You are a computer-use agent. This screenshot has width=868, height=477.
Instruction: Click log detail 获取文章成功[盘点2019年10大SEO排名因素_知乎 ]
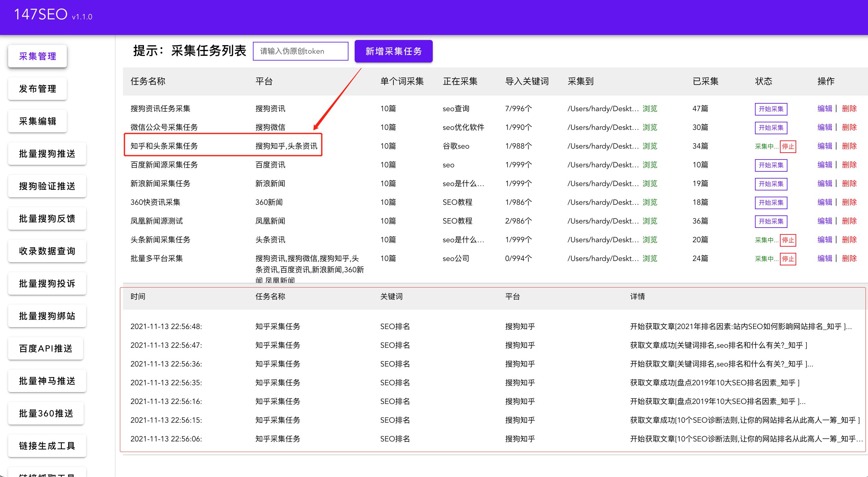715,383
